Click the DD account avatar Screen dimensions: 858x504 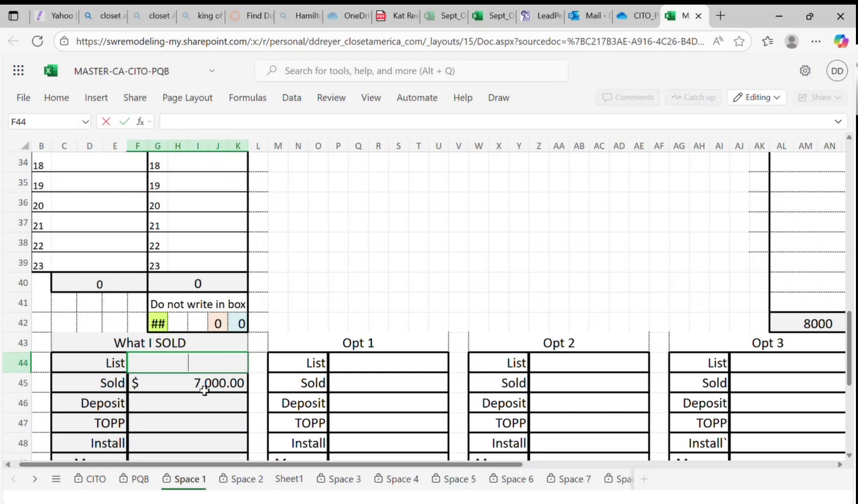tap(837, 71)
